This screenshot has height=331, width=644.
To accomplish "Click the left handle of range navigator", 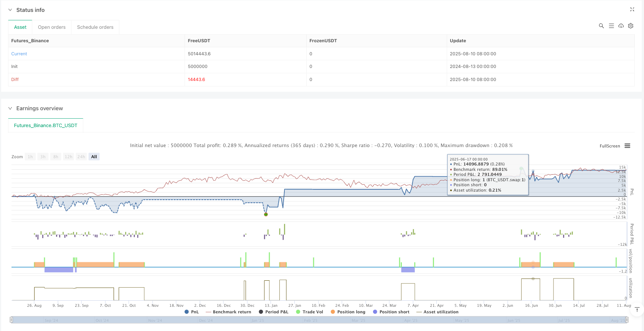I will pos(12,319).
